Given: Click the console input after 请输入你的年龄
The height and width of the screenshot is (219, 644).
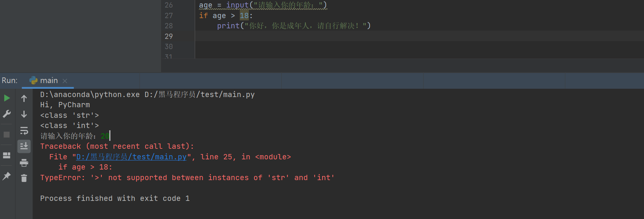Looking at the screenshot, I should click(x=105, y=136).
